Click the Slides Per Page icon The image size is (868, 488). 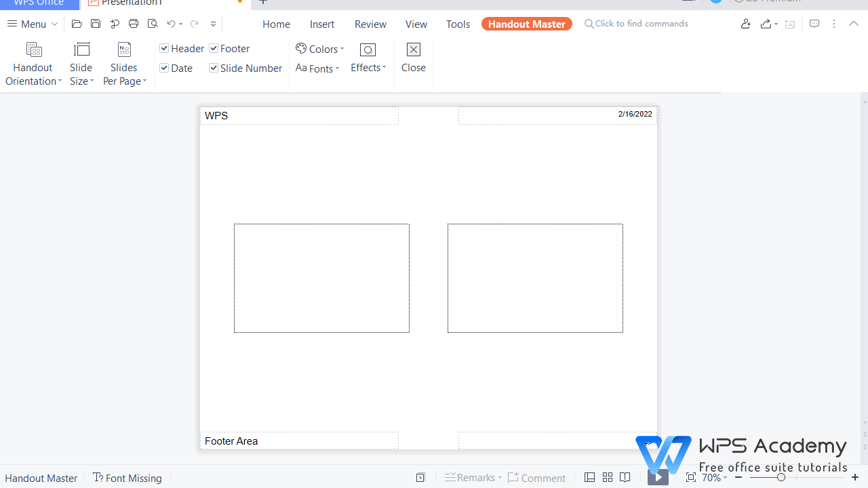click(123, 49)
